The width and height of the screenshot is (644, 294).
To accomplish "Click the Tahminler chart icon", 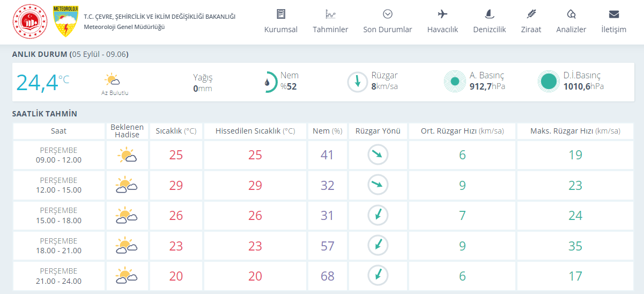I will click(x=330, y=14).
